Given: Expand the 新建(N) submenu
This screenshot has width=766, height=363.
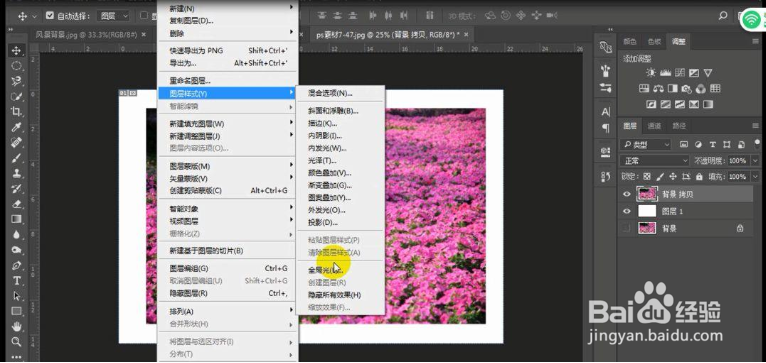Looking at the screenshot, I should pyautogui.click(x=227, y=8).
